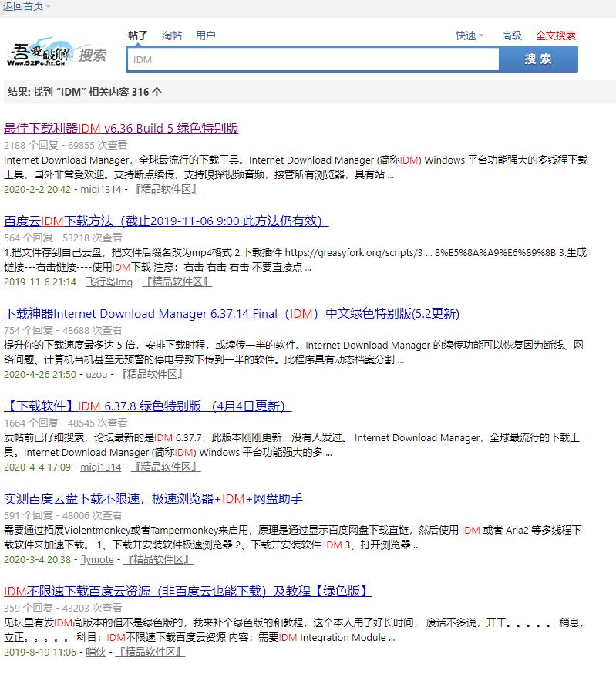This screenshot has width=616, height=678.
Task: Click the text 564 个回复 - 53218 次查看
Action: [x=63, y=238]
